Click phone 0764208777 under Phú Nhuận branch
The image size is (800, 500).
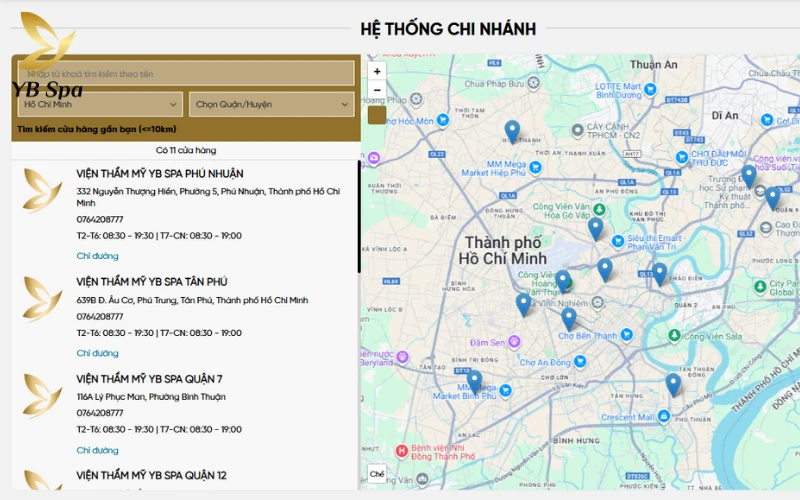click(x=100, y=219)
